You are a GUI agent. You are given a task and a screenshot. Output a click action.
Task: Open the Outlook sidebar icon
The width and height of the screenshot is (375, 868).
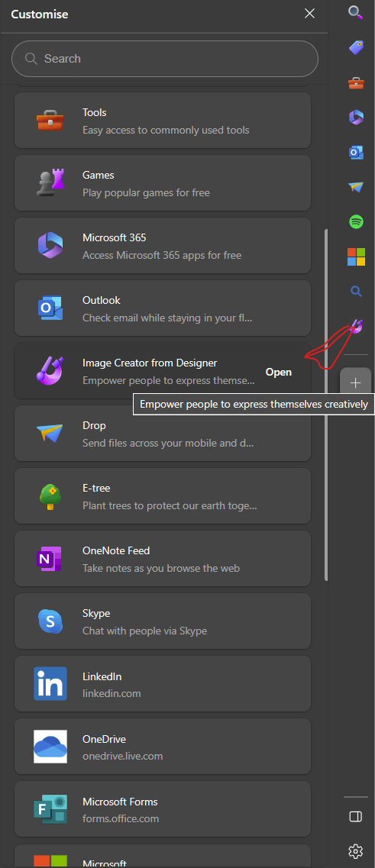pyautogui.click(x=356, y=152)
